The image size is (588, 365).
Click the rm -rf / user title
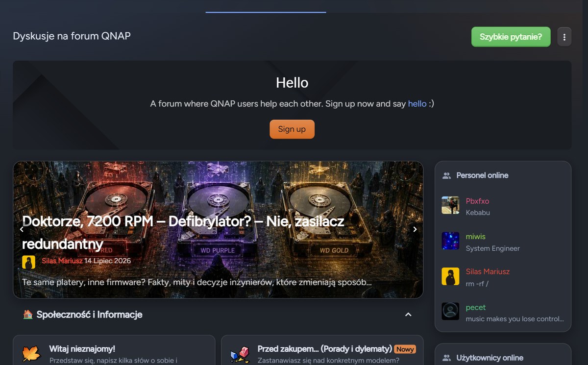[x=477, y=284]
